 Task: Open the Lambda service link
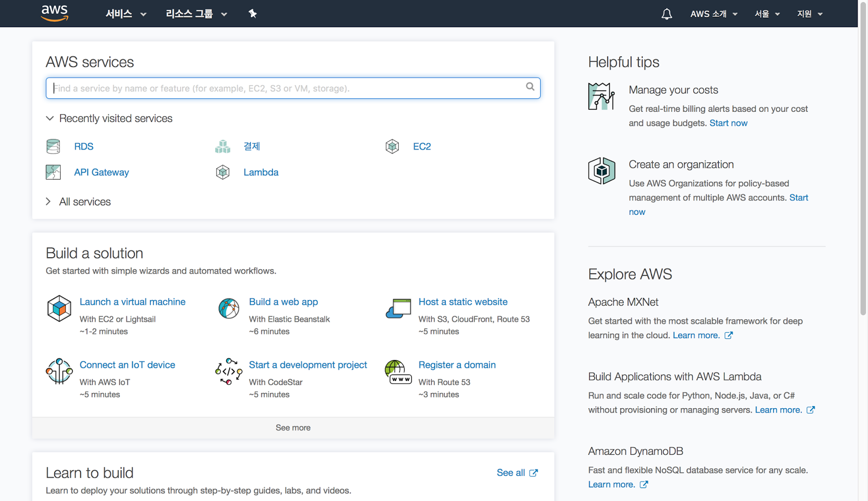(x=261, y=172)
